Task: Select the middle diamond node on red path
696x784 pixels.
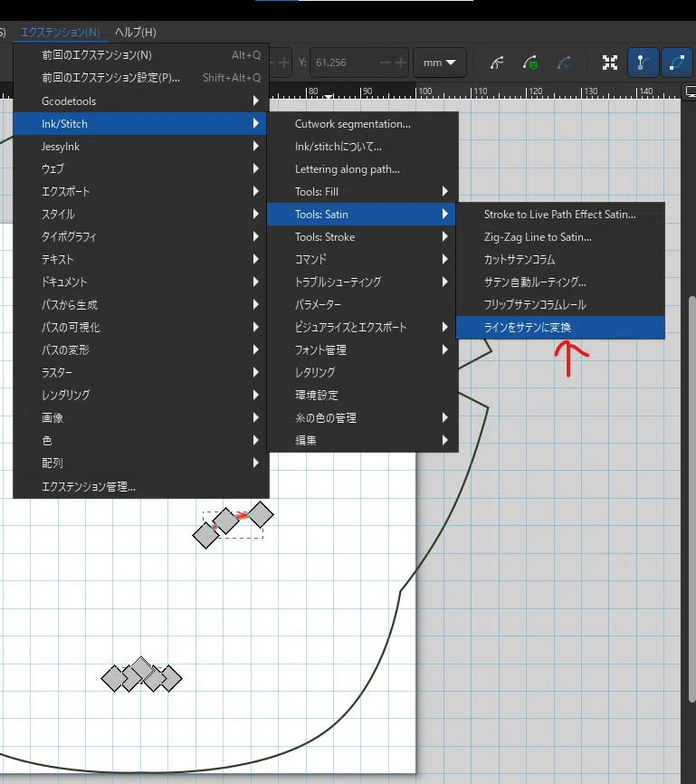Action: click(225, 521)
